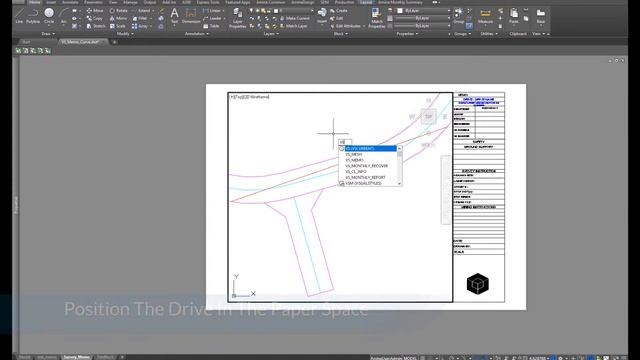Viewport: 640px width, 360px height.
Task: Click viewport controls label at top-left
Action: pyautogui.click(x=249, y=97)
